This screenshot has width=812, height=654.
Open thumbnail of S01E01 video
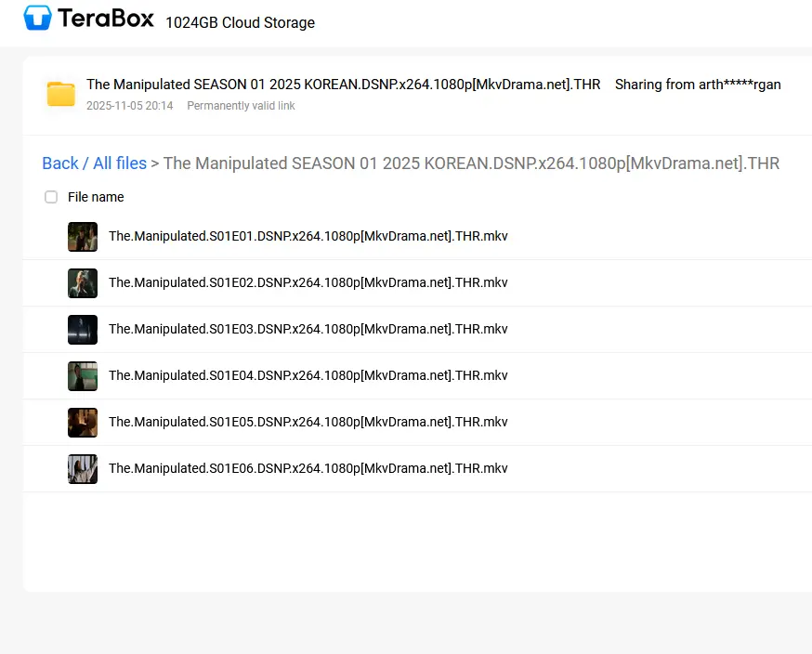(x=83, y=237)
